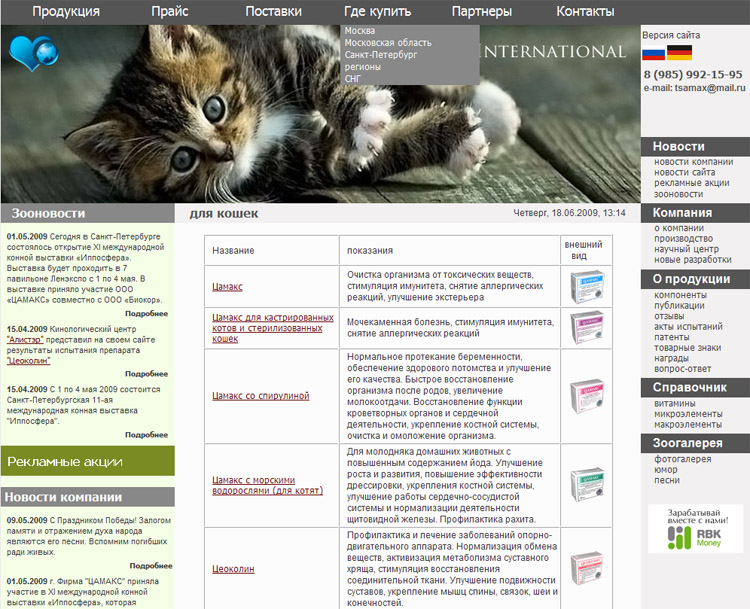Open the Поставки menu item
This screenshot has height=609, width=750.
tap(274, 11)
